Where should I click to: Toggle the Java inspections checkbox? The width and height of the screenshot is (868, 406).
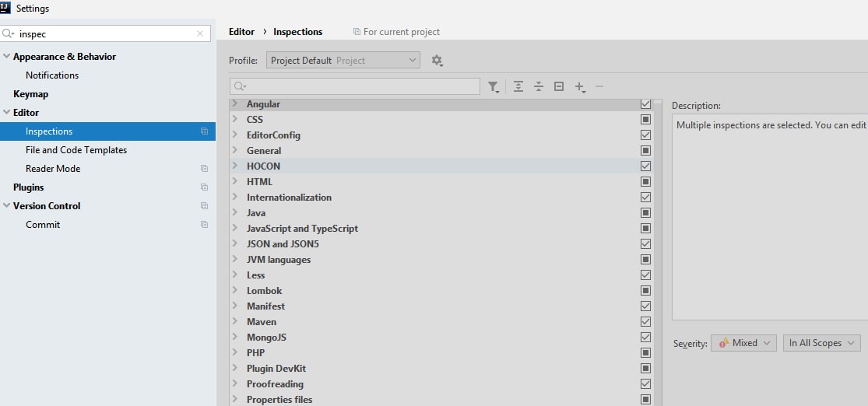point(645,213)
